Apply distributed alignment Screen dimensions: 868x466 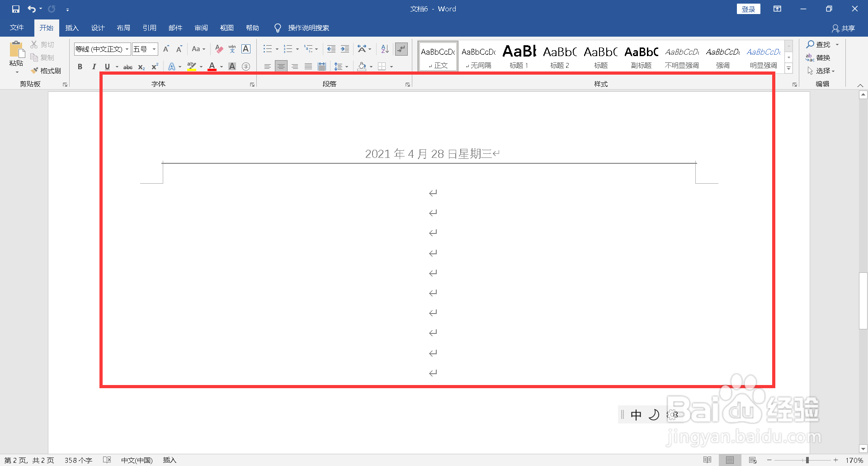(322, 67)
